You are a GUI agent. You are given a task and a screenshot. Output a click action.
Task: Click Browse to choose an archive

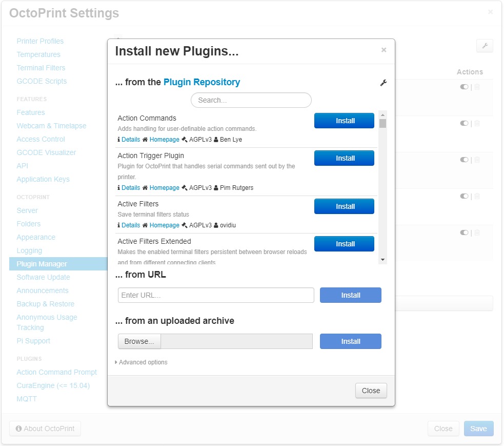pos(139,341)
